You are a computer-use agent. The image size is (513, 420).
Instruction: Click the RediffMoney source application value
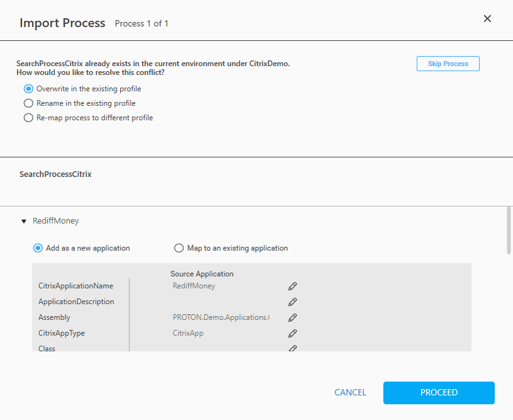click(193, 286)
